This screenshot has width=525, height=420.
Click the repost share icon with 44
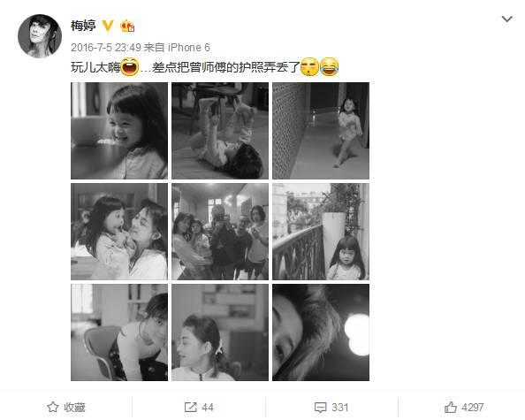pyautogui.click(x=191, y=408)
